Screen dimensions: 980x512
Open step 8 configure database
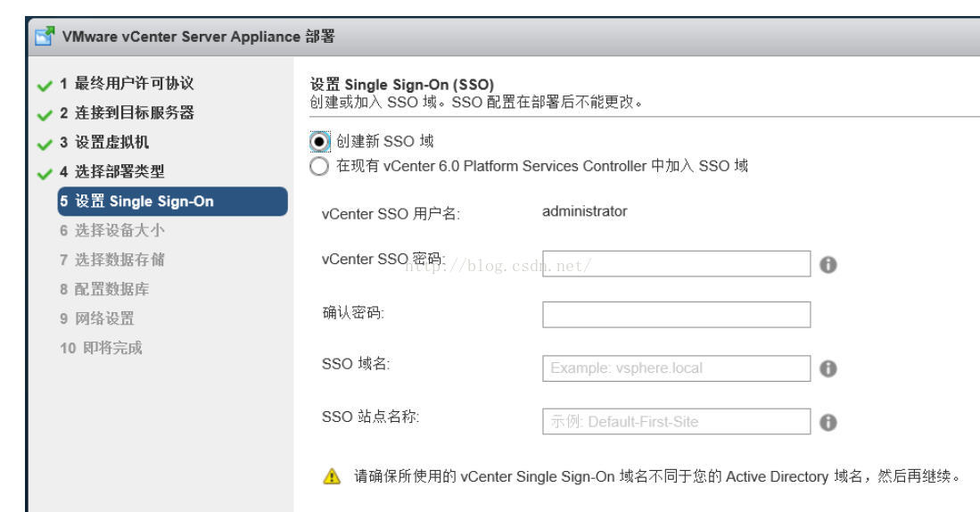pyautogui.click(x=104, y=289)
